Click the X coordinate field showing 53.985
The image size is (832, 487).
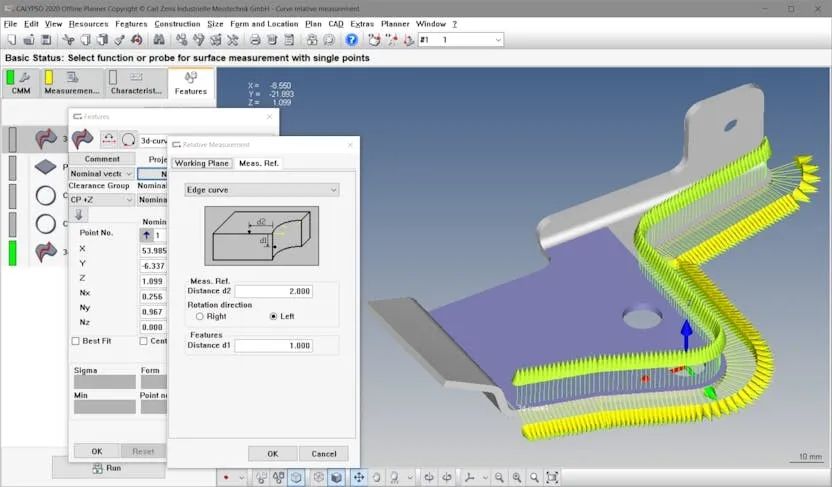(154, 250)
